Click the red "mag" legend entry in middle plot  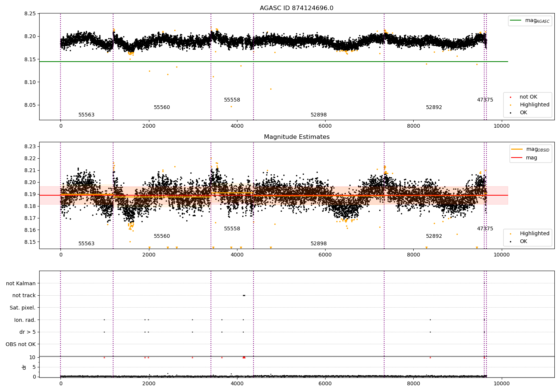(x=531, y=158)
